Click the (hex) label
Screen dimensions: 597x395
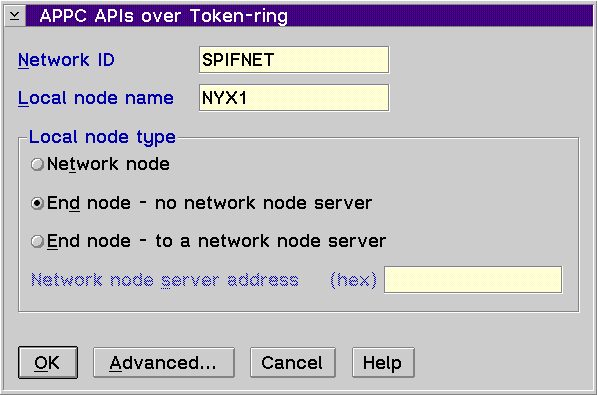click(353, 280)
